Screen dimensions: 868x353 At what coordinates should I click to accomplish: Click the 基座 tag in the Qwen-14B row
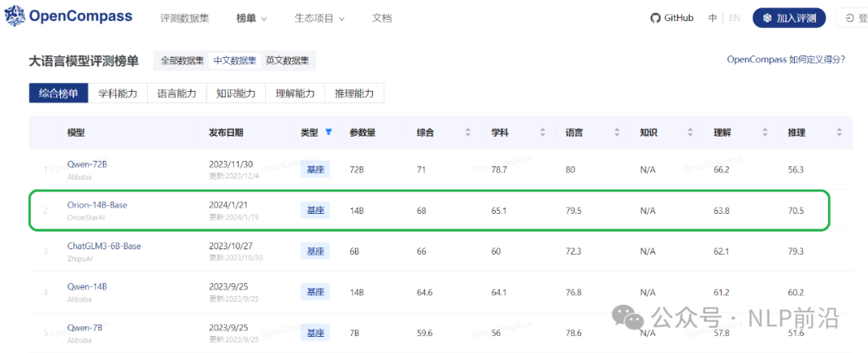point(315,292)
